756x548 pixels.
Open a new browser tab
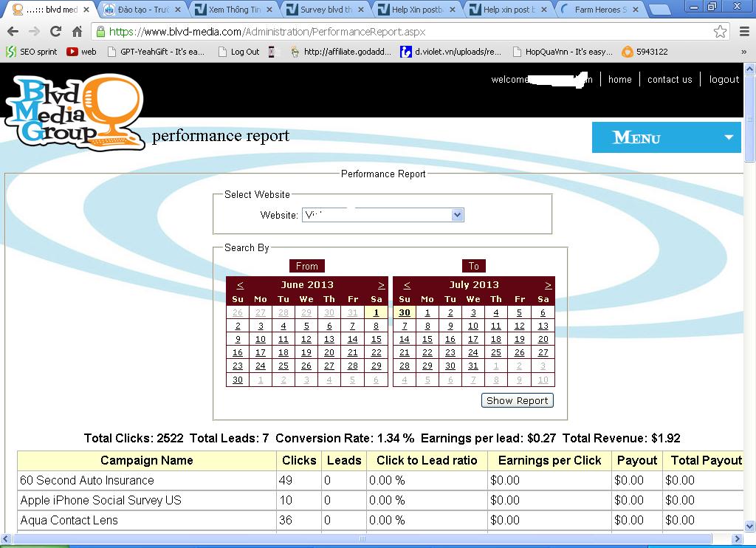tap(659, 9)
